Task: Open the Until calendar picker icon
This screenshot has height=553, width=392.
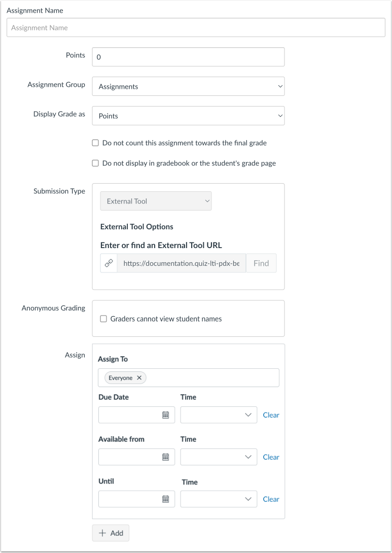Action: [x=165, y=499]
